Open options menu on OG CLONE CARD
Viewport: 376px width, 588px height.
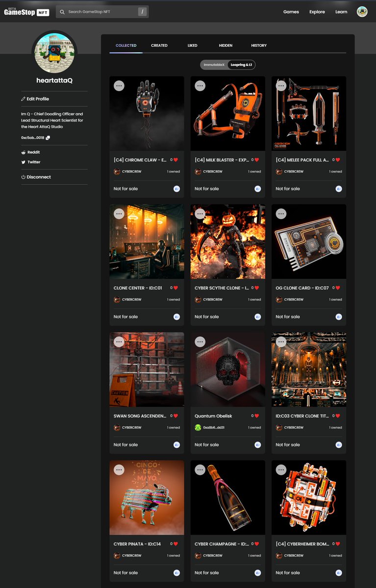coord(281,213)
